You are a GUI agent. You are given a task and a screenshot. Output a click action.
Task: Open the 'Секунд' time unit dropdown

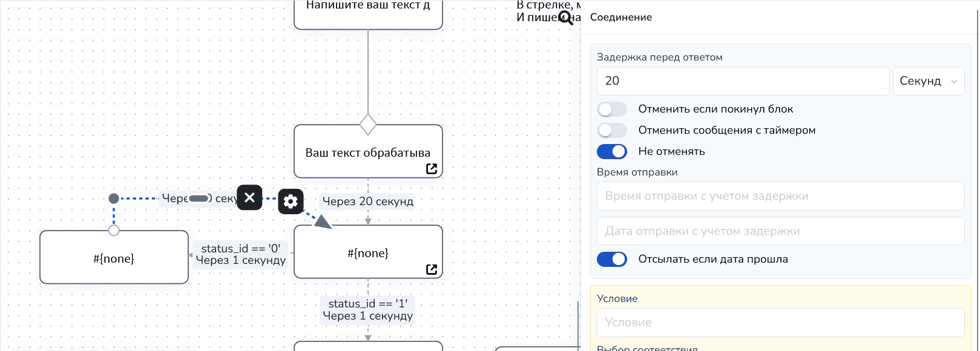(x=928, y=81)
